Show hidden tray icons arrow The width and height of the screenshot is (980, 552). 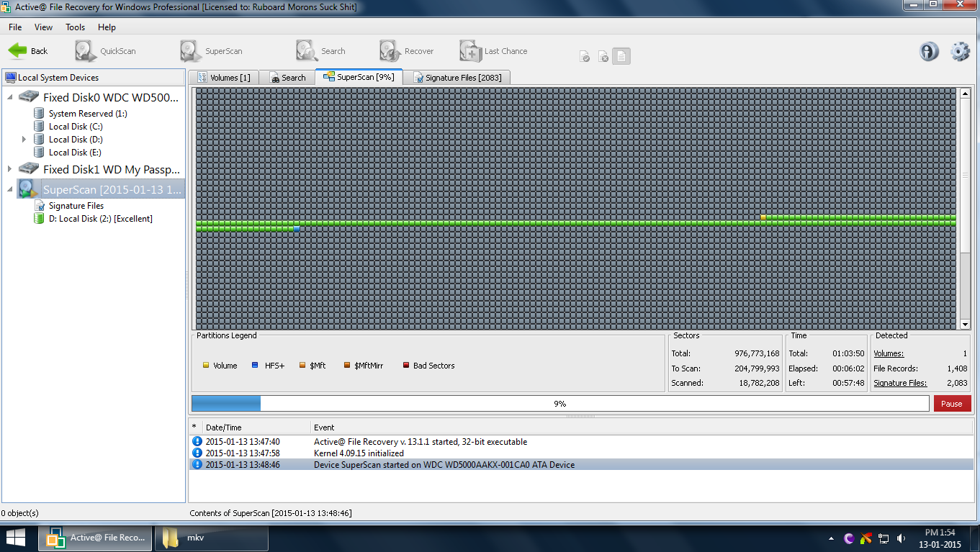click(x=833, y=538)
